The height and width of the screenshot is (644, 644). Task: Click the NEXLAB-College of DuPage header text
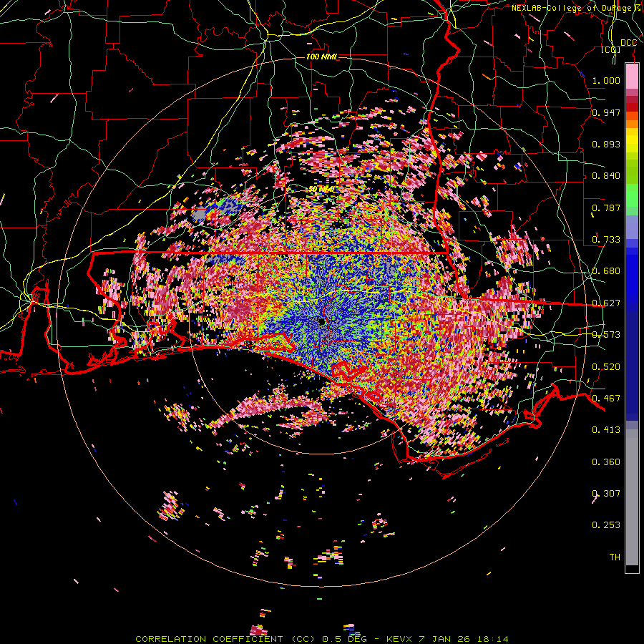tap(571, 8)
